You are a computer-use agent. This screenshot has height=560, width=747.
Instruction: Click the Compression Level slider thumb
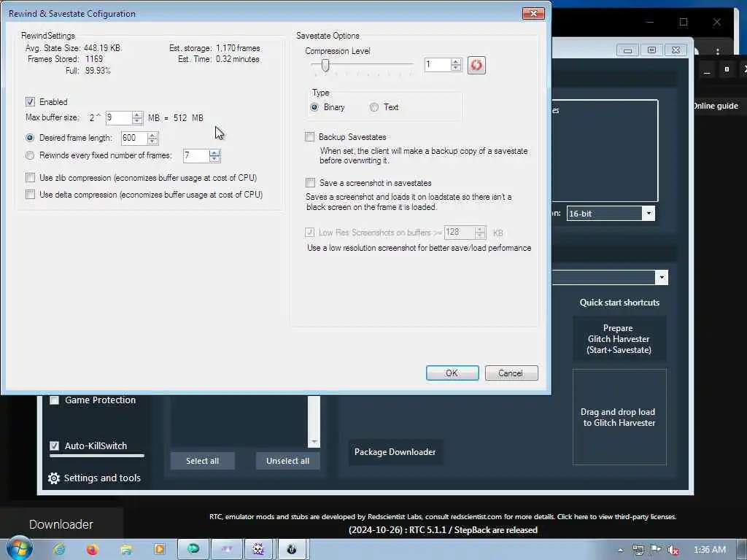(x=325, y=65)
